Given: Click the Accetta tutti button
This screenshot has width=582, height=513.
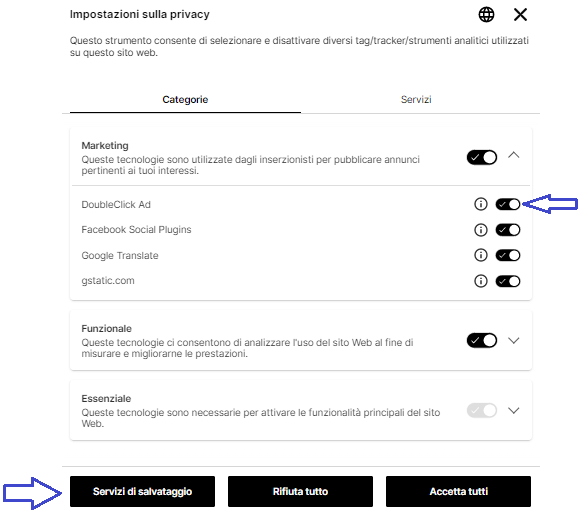Looking at the screenshot, I should (458, 491).
